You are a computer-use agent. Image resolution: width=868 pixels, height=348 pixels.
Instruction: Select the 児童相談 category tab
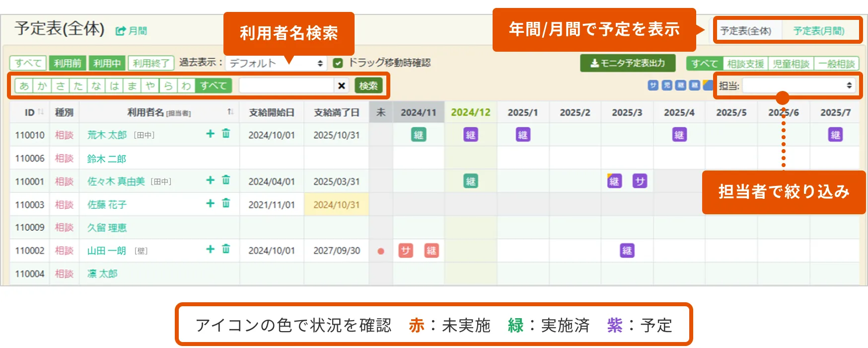791,64
